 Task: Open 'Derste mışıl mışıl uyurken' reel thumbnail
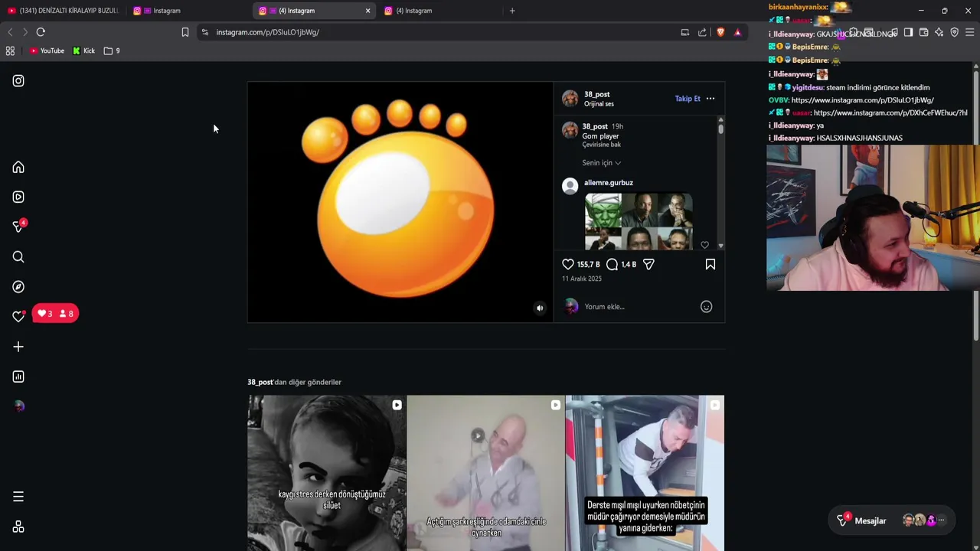pos(645,473)
